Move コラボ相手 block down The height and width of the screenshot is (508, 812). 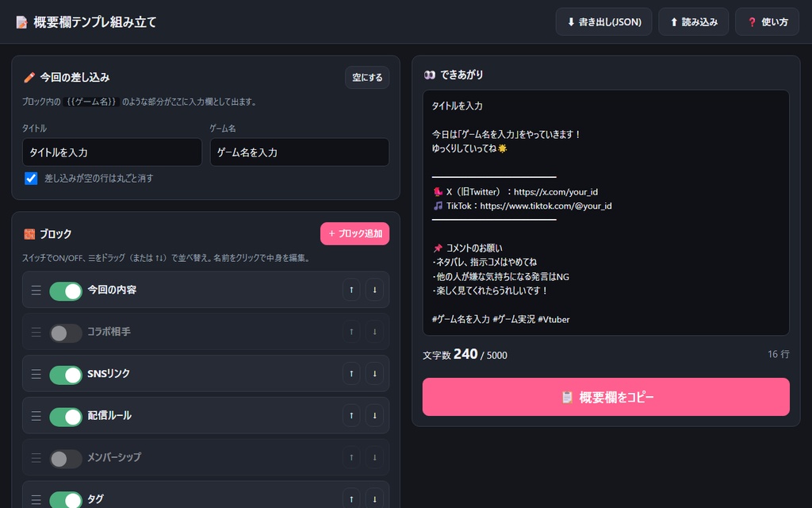click(x=374, y=332)
